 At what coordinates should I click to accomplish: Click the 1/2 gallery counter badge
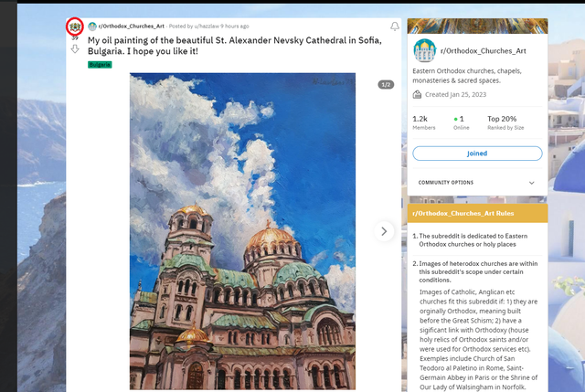point(386,85)
